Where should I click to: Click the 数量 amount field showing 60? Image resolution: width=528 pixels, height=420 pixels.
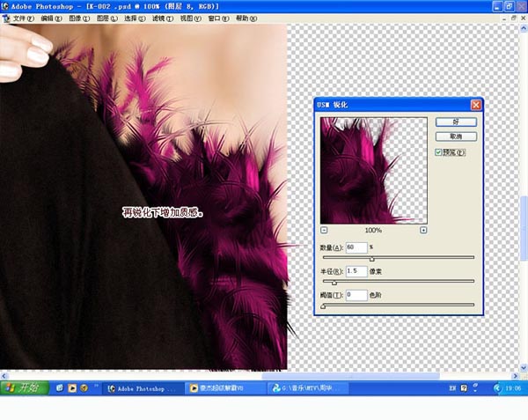[356, 247]
